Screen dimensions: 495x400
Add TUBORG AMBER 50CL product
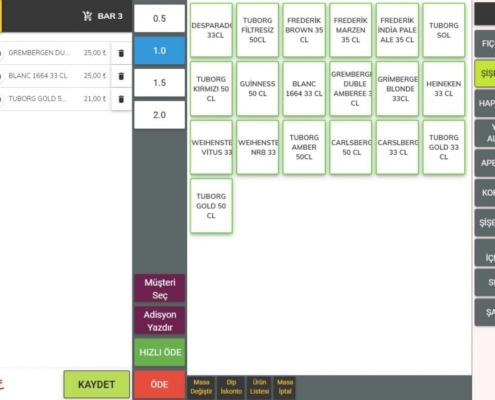304,147
